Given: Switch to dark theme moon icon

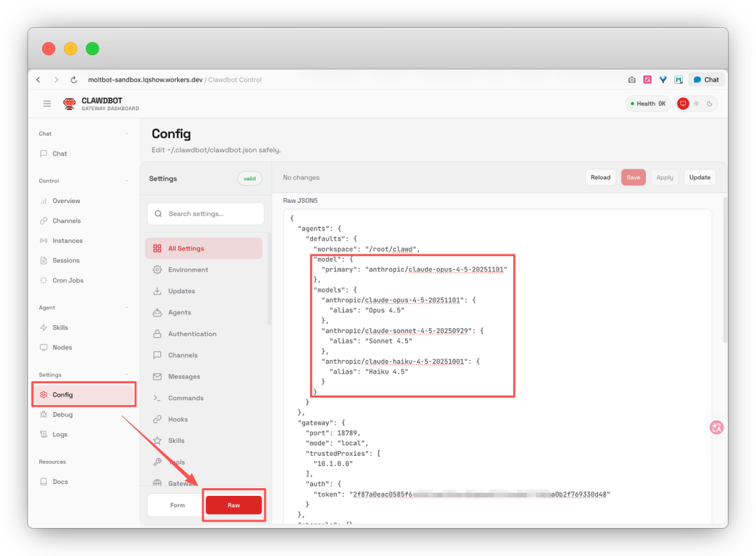Looking at the screenshot, I should click(710, 104).
